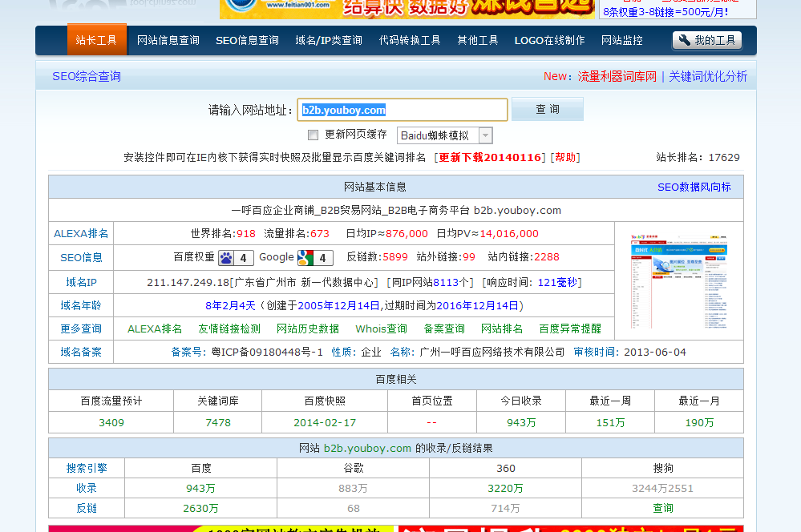This screenshot has width=801, height=532.
Task: Follow the 友情链接检测 link
Action: [x=229, y=328]
